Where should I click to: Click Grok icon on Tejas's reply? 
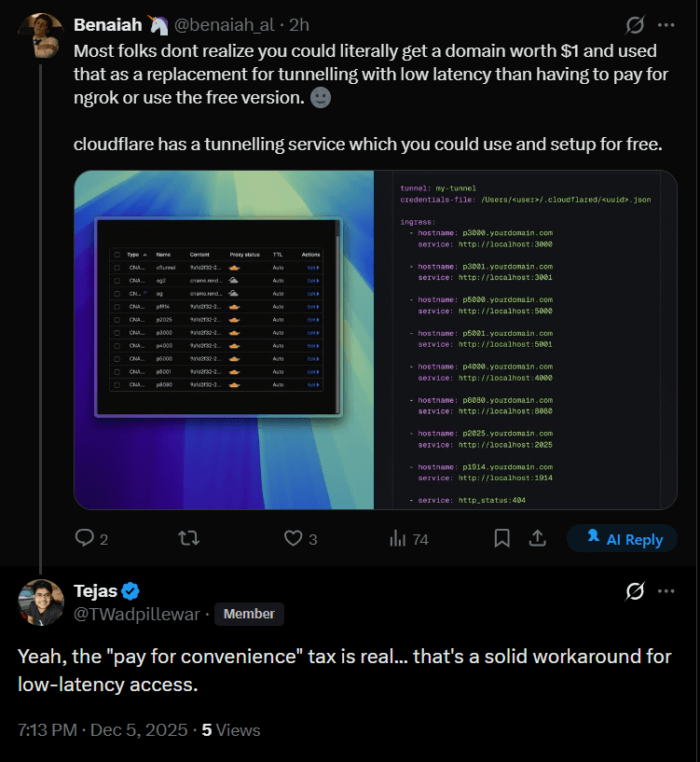[x=636, y=591]
